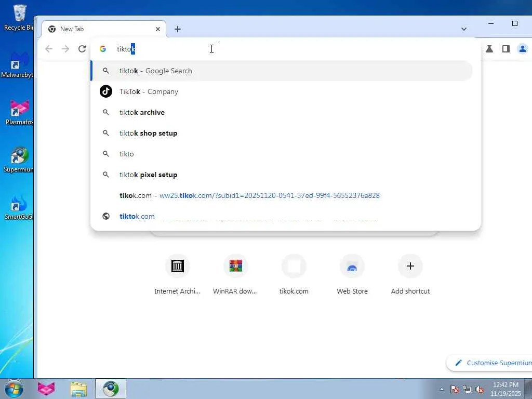
Task: Open the Recycle Bin desktop icon
Action: tap(19, 17)
